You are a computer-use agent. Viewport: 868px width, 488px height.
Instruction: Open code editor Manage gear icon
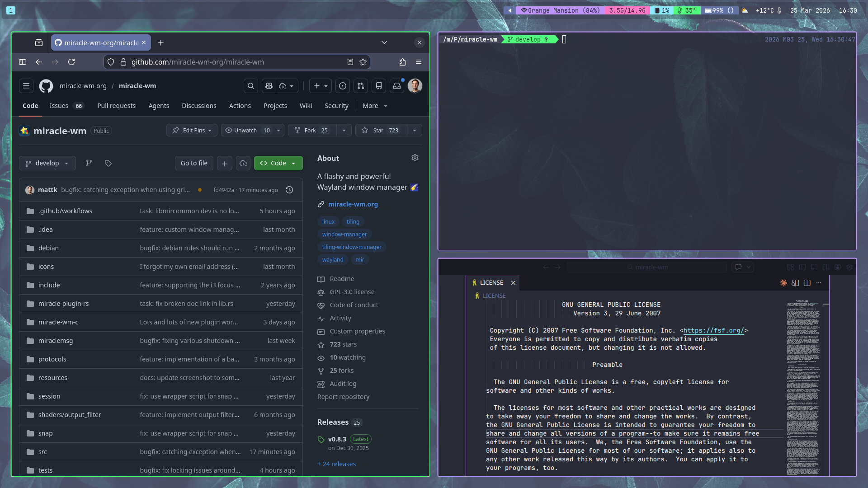click(x=849, y=267)
